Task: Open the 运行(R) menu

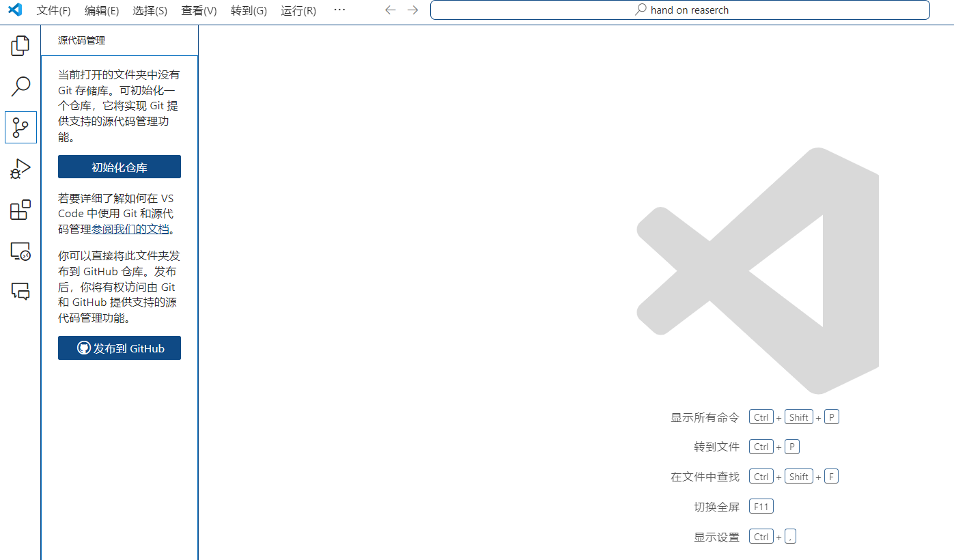Action: click(x=298, y=10)
